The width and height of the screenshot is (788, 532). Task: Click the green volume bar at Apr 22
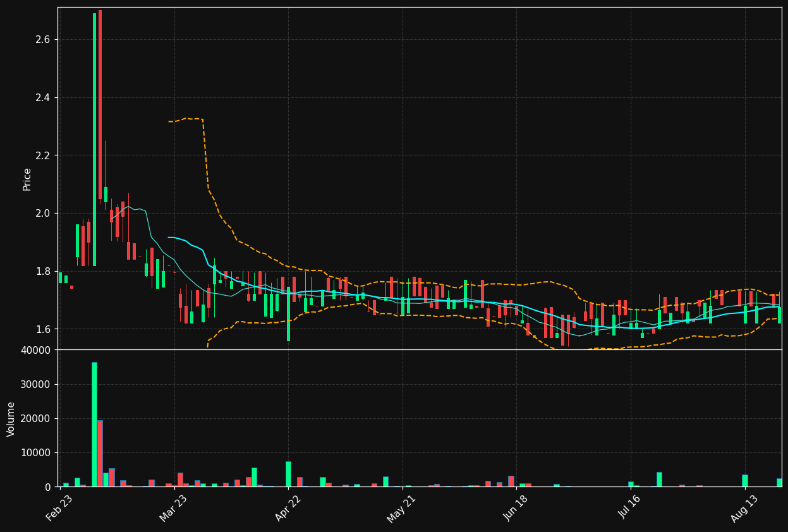click(288, 474)
